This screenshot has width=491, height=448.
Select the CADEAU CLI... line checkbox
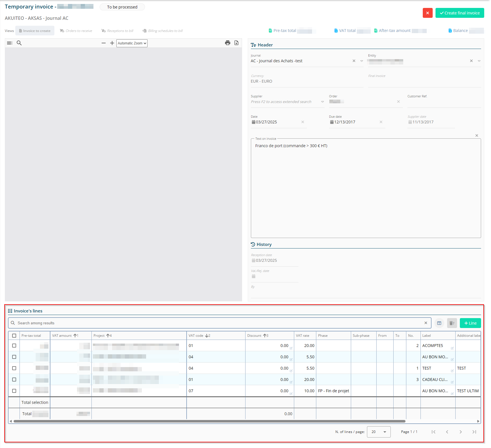point(14,380)
